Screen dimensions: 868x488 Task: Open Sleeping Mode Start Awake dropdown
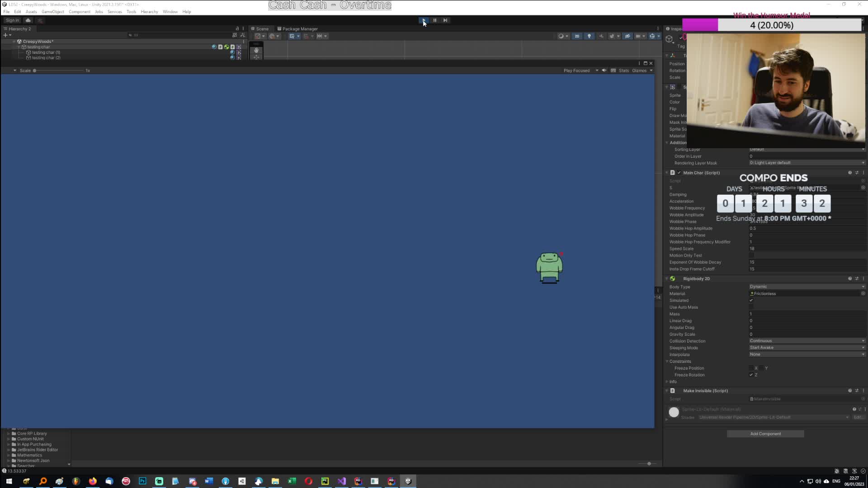[x=807, y=348]
